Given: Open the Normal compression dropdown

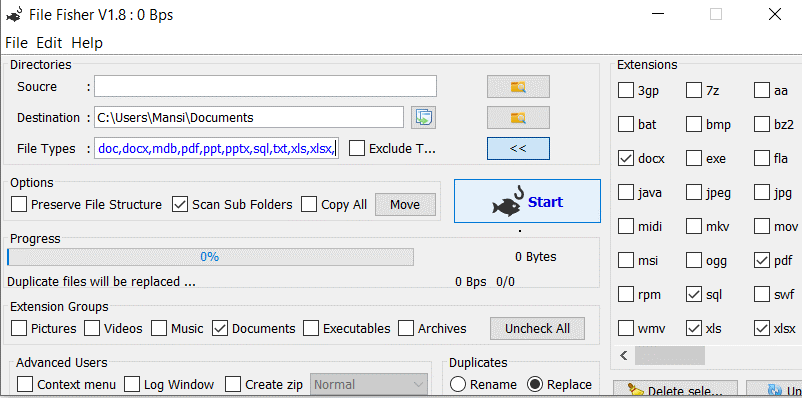Looking at the screenshot, I should 369,384.
